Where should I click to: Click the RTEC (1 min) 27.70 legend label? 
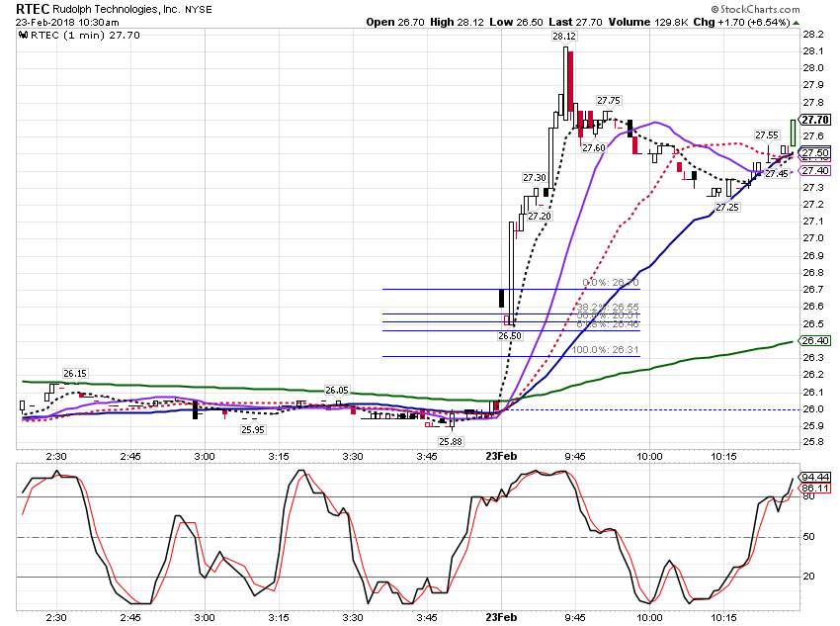pos(85,36)
